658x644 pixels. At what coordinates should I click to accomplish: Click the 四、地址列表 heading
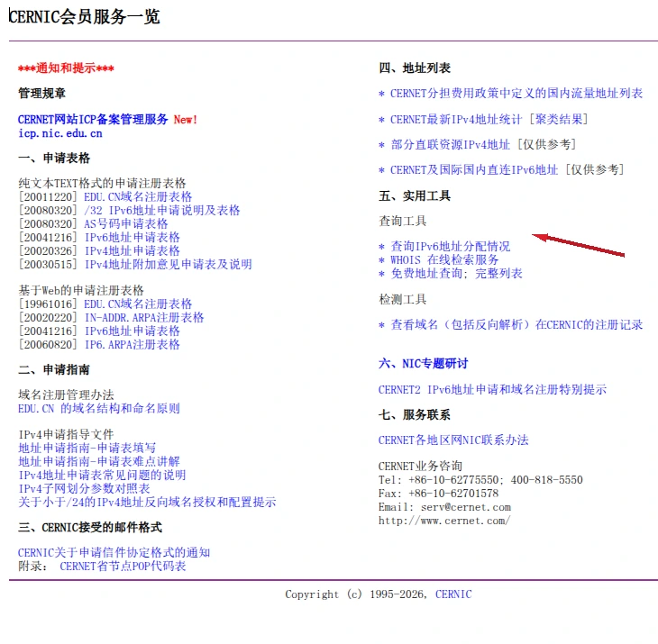(x=415, y=68)
